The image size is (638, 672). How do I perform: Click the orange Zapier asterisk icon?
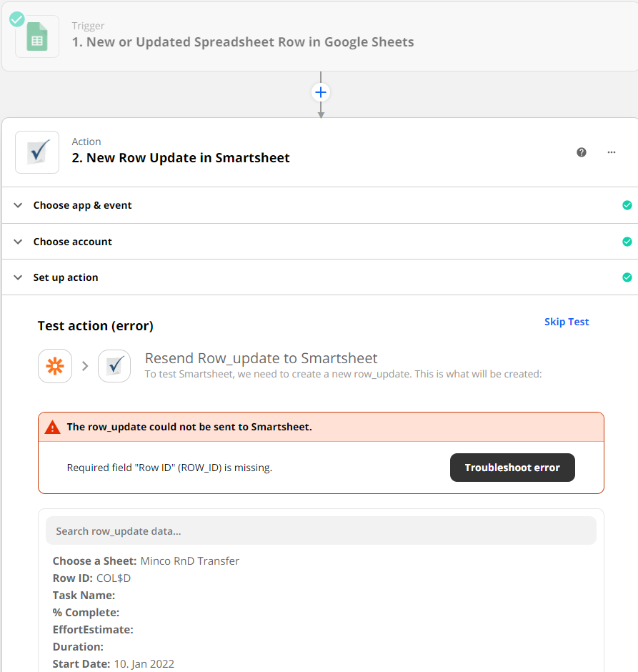pyautogui.click(x=55, y=366)
